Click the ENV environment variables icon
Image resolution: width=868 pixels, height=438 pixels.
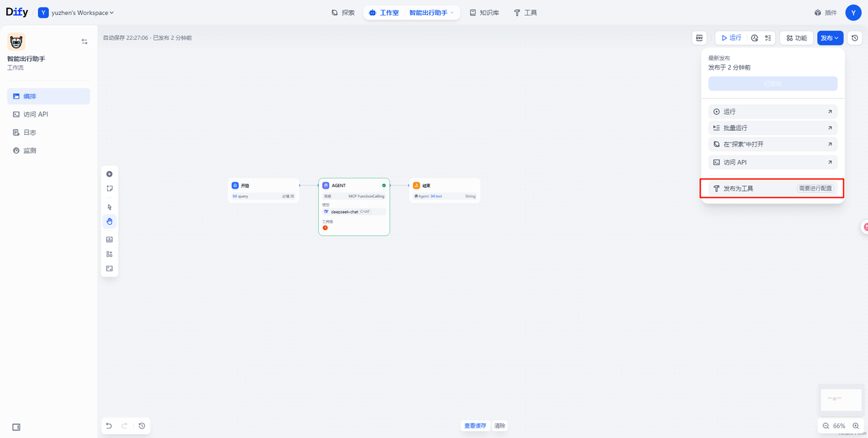(699, 38)
